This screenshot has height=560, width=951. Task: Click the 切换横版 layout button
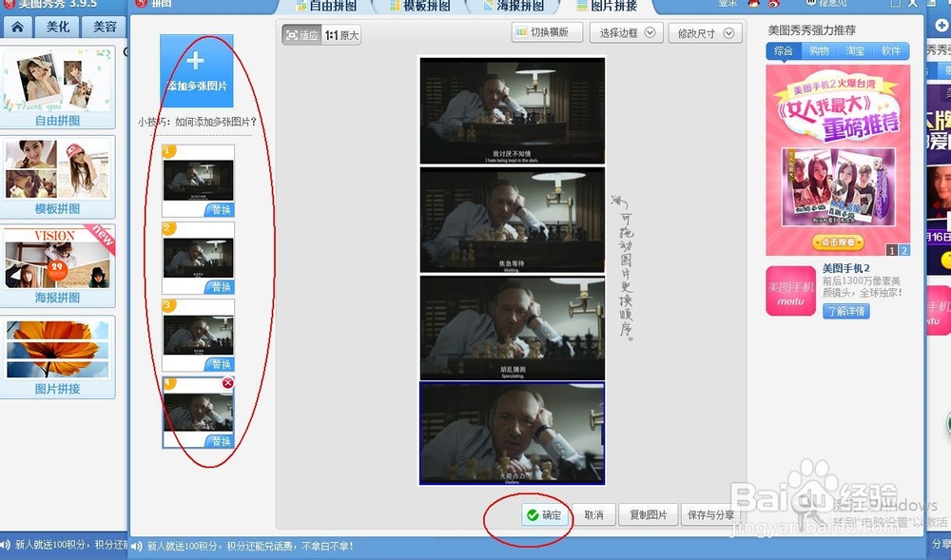(547, 32)
